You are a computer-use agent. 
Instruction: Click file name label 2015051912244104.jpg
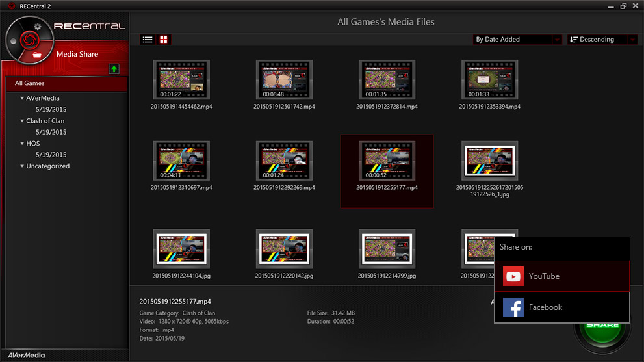tap(181, 276)
